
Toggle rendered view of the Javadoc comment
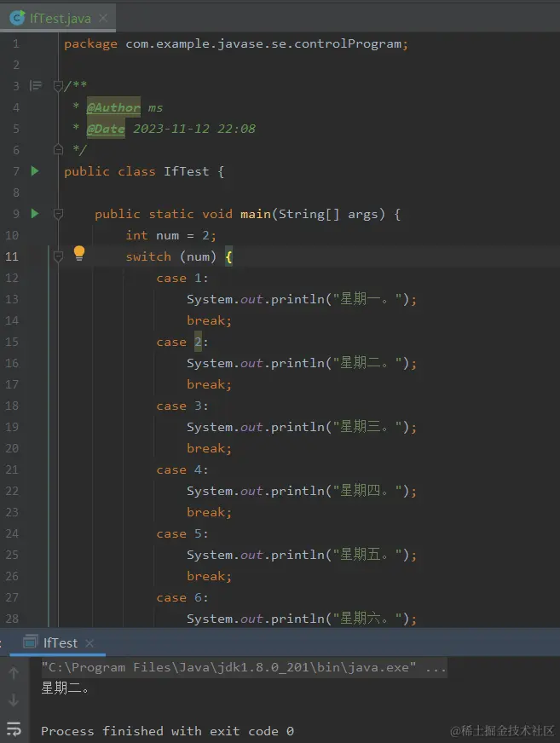pyautogui.click(x=36, y=85)
